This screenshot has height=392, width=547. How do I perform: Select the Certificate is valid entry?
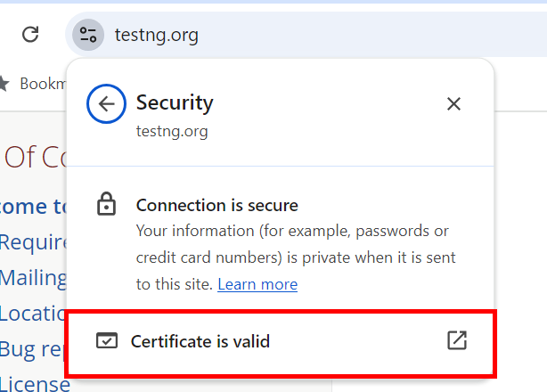point(200,340)
